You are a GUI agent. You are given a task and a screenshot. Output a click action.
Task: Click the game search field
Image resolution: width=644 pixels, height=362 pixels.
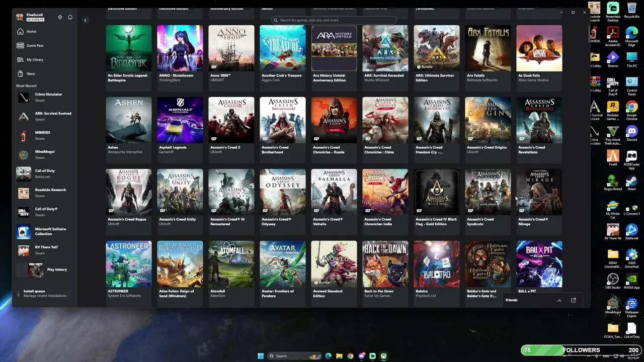coord(334,20)
